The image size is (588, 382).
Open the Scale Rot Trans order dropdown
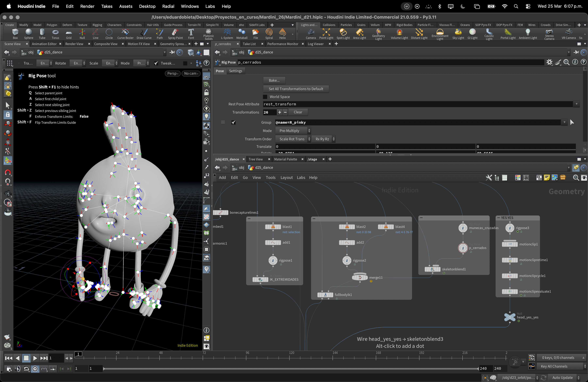(293, 139)
